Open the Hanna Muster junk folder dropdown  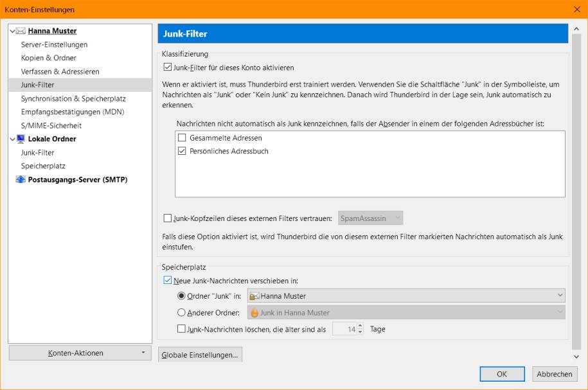click(406, 296)
